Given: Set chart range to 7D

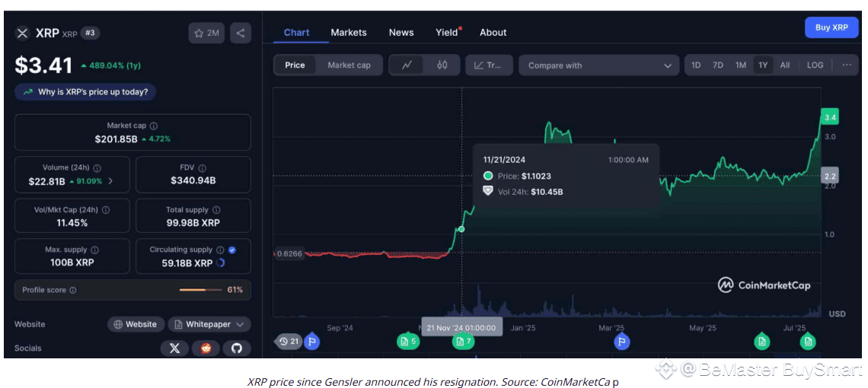Looking at the screenshot, I should (718, 65).
